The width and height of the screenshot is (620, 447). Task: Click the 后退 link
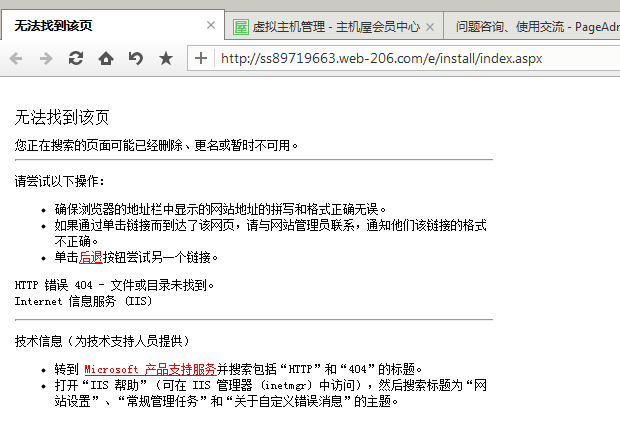[x=91, y=257]
